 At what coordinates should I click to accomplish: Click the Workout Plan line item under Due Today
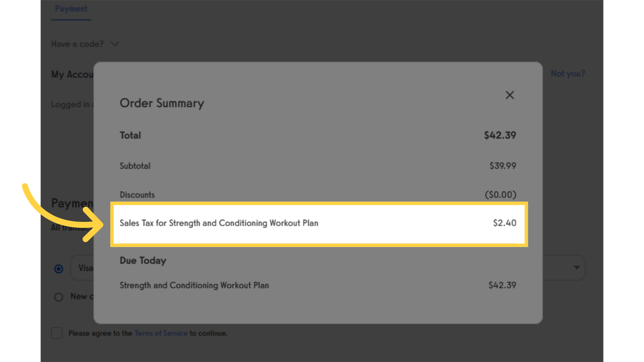pyautogui.click(x=194, y=285)
